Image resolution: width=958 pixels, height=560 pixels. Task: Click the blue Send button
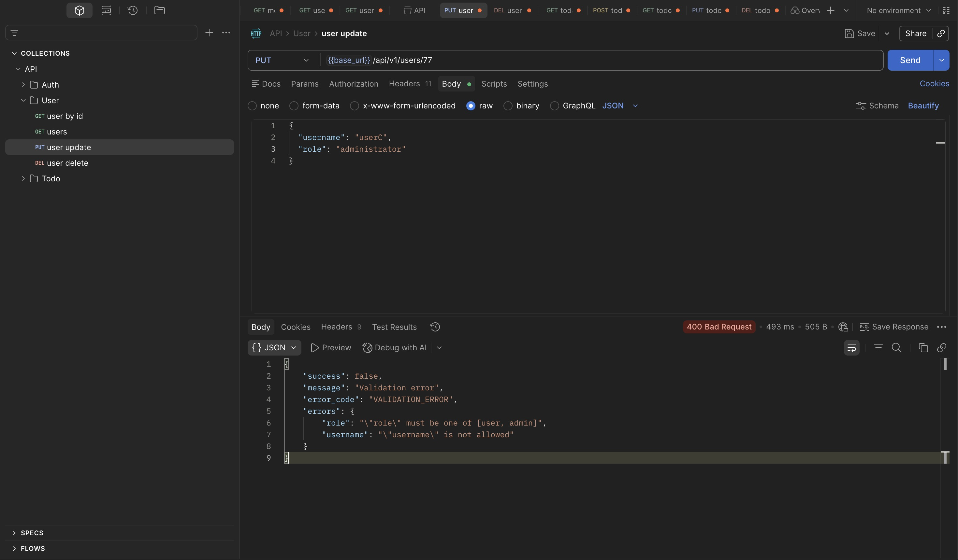pyautogui.click(x=910, y=60)
